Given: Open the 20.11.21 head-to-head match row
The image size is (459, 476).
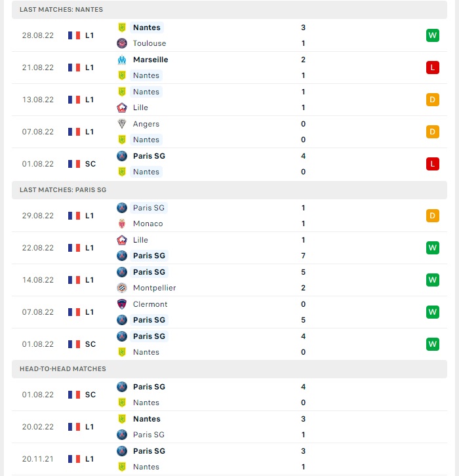Looking at the screenshot, I should (x=229, y=459).
